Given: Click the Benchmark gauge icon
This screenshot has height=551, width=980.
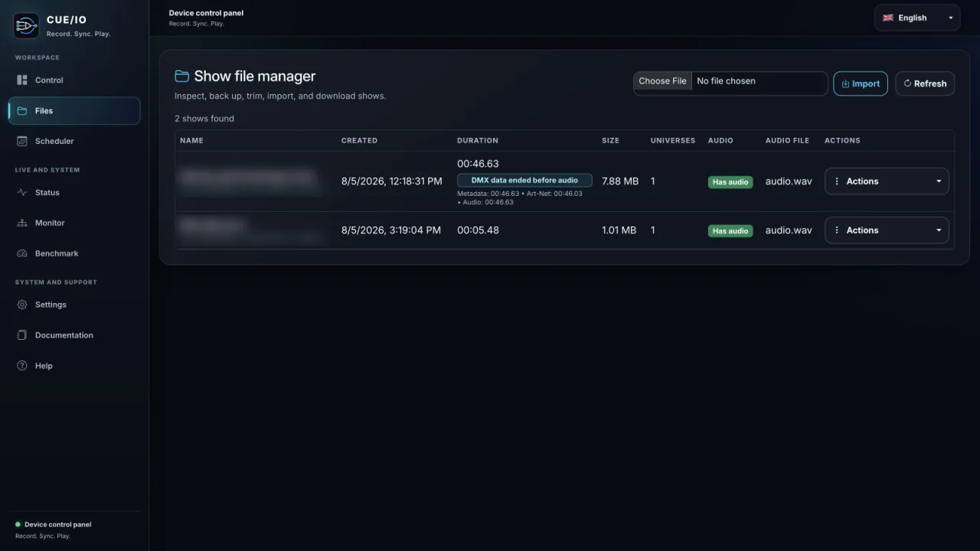Looking at the screenshot, I should tap(22, 254).
